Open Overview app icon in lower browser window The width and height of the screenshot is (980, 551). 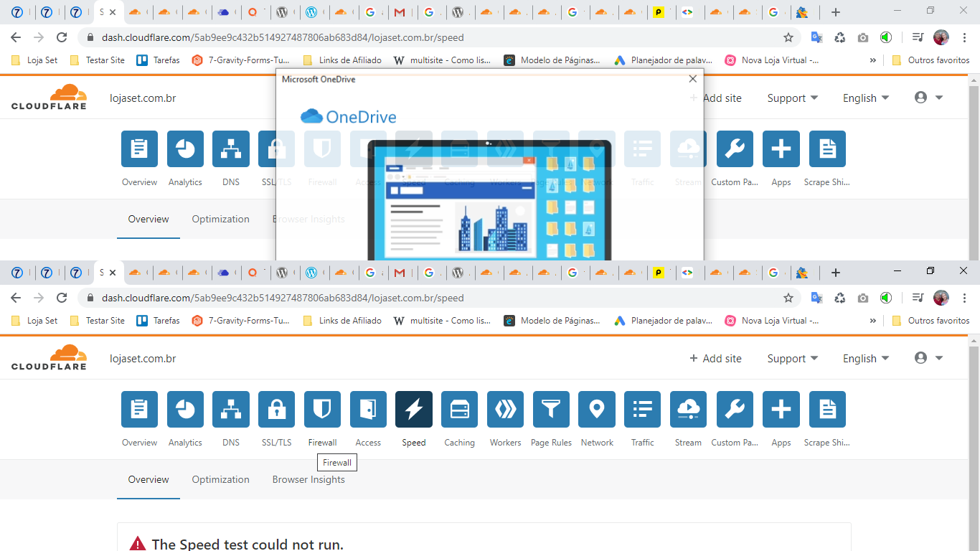139,410
